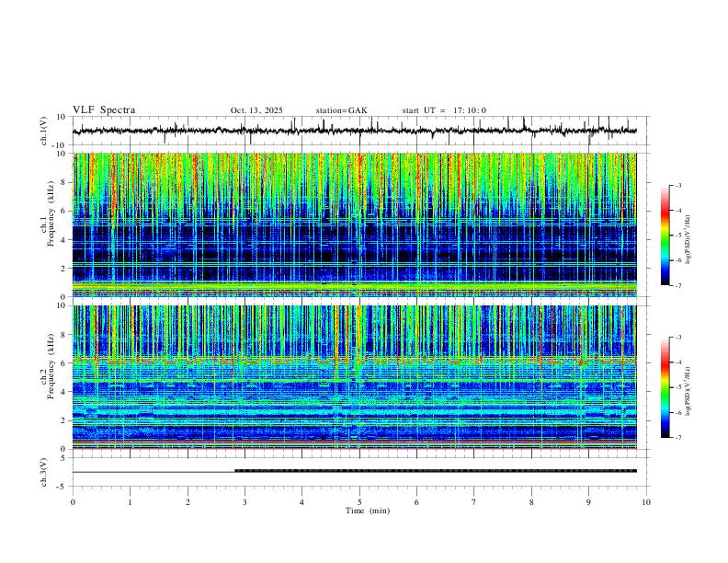Click time axis tick label '8'
Viewport: 728px width, 563px height.
point(531,502)
